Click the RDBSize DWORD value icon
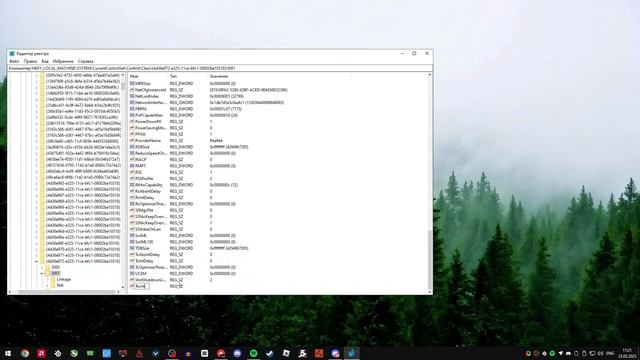Image resolution: width=640 pixels, height=360 pixels. pos(132,147)
